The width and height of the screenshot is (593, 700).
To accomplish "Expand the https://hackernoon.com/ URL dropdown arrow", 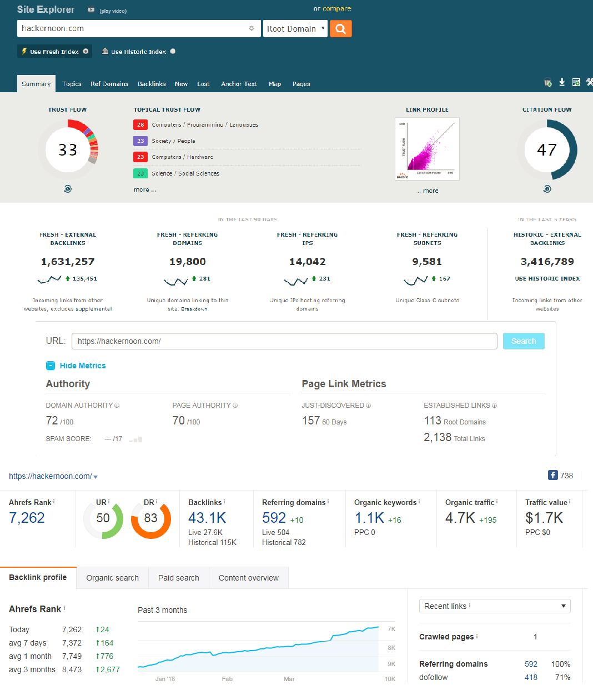I will [x=96, y=477].
